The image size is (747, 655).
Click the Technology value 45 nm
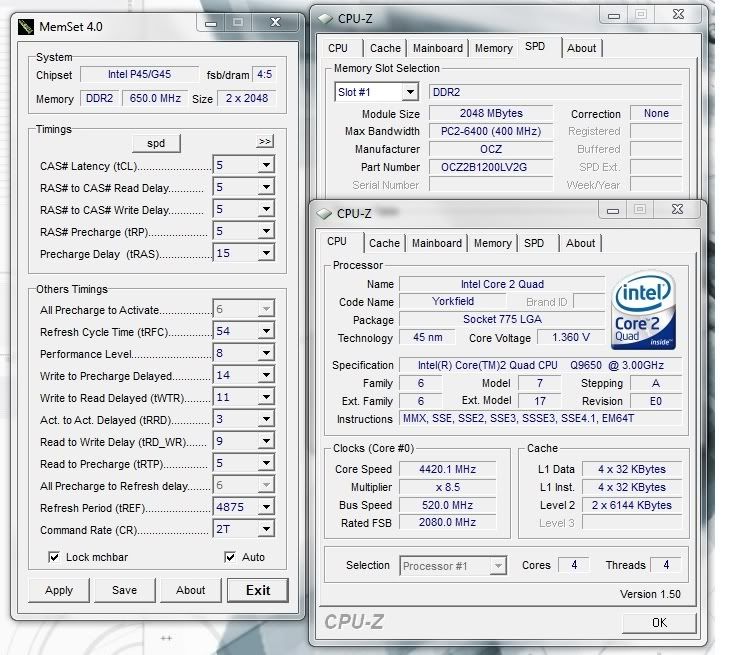click(x=427, y=337)
